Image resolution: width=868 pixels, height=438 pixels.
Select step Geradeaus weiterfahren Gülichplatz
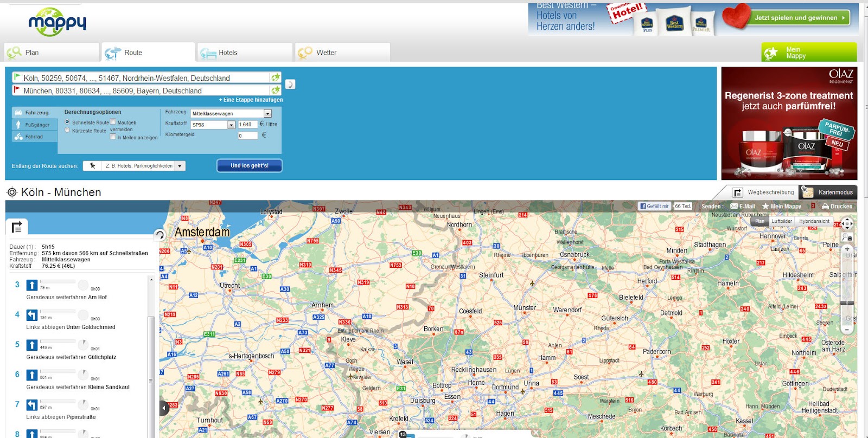coord(71,357)
